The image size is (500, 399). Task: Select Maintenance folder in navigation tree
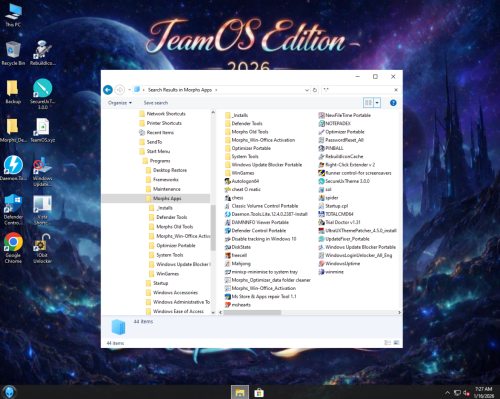[x=163, y=189]
